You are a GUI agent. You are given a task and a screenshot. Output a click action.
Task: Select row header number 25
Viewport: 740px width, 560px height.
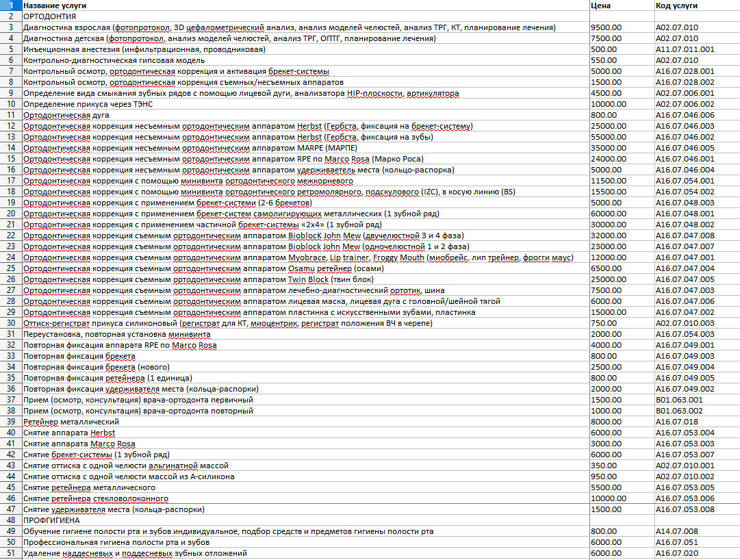point(10,268)
